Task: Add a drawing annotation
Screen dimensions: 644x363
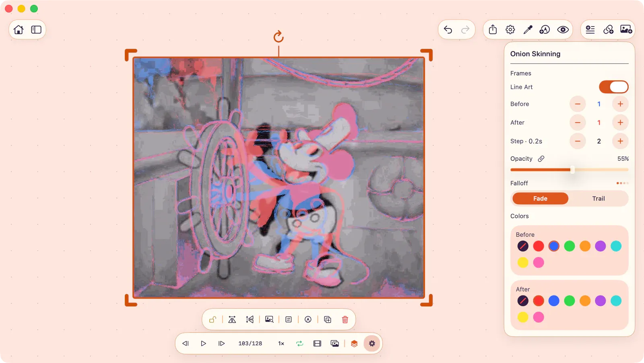Action: point(545,29)
